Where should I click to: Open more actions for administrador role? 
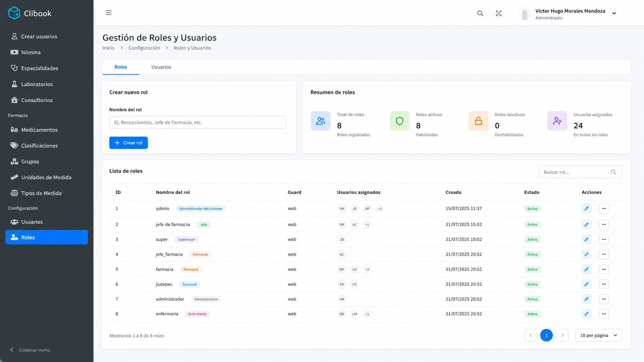coord(604,299)
